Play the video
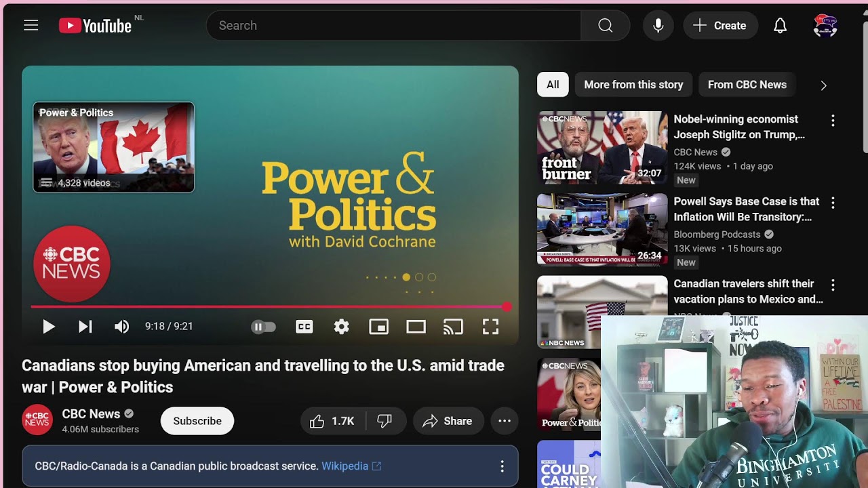 pos(48,327)
